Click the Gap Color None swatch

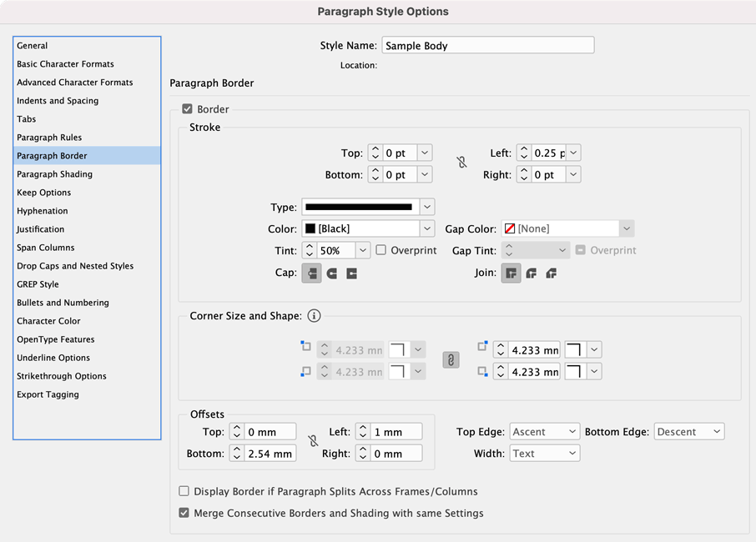pos(510,228)
